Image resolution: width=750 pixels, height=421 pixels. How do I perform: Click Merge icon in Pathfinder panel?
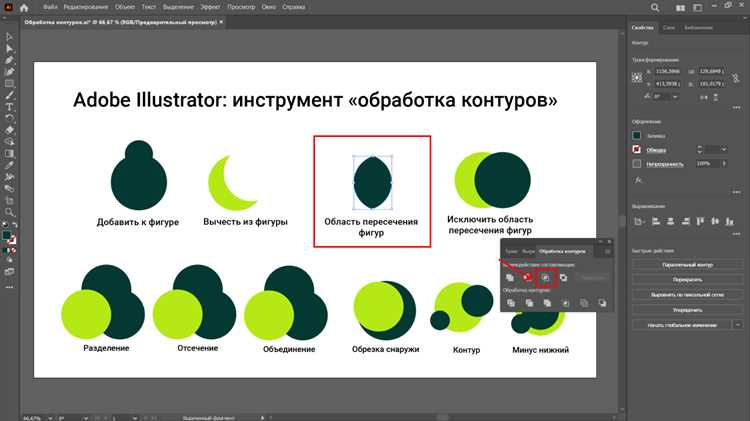pyautogui.click(x=547, y=303)
